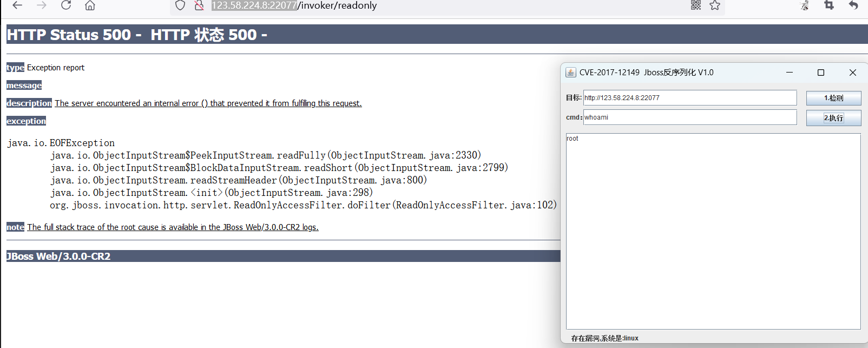Click the 'java.io.EOFException' line

pos(61,143)
